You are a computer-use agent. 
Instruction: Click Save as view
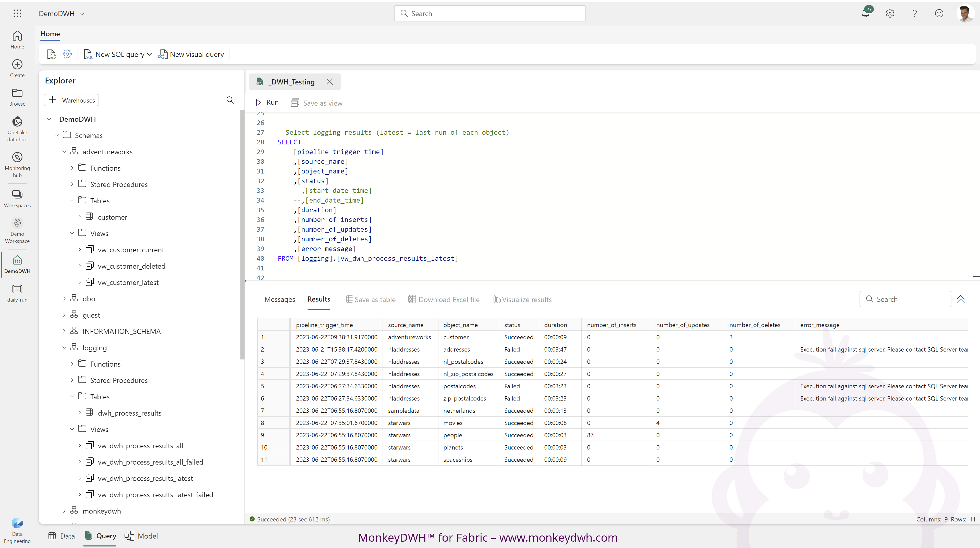coord(316,103)
